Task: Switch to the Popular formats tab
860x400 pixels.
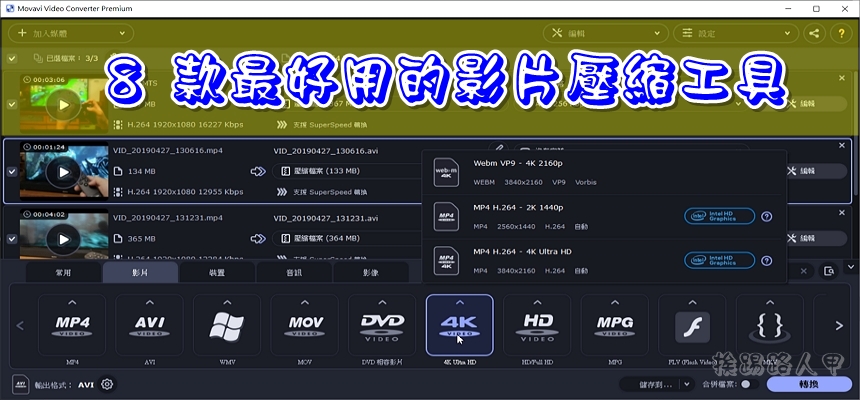Action: pos(63,273)
